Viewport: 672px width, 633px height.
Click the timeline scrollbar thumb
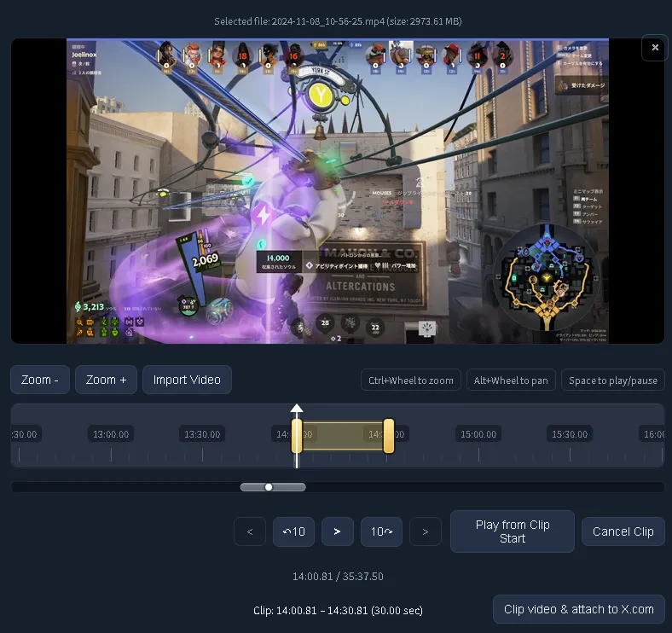[x=272, y=487]
